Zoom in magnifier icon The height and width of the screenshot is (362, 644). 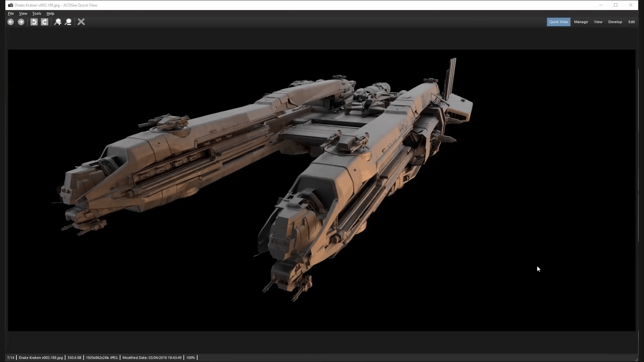click(x=58, y=22)
